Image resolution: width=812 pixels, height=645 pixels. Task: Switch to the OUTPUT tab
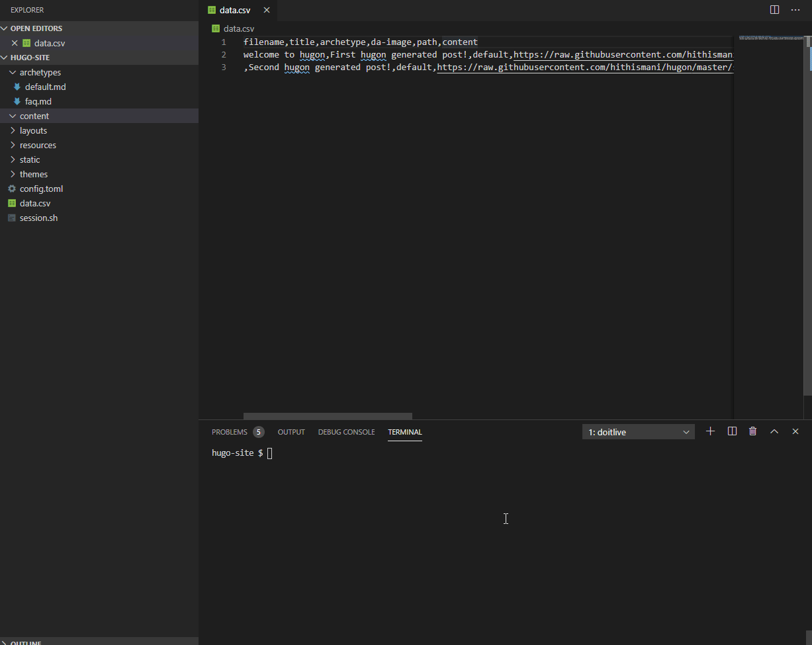point(291,431)
